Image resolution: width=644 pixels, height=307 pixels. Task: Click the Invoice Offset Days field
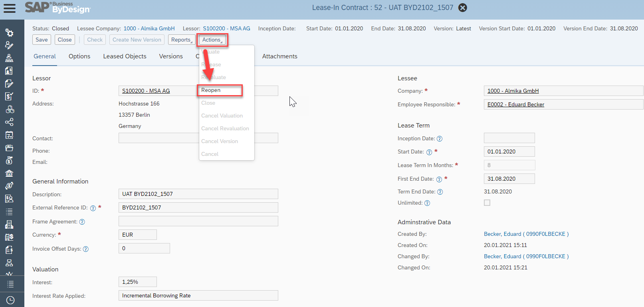(x=144, y=248)
